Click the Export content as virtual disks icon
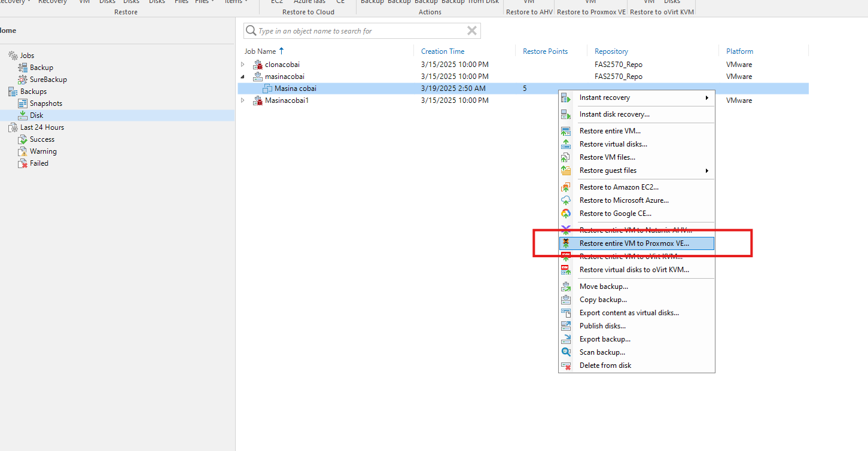This screenshot has width=868, height=451. [566, 313]
